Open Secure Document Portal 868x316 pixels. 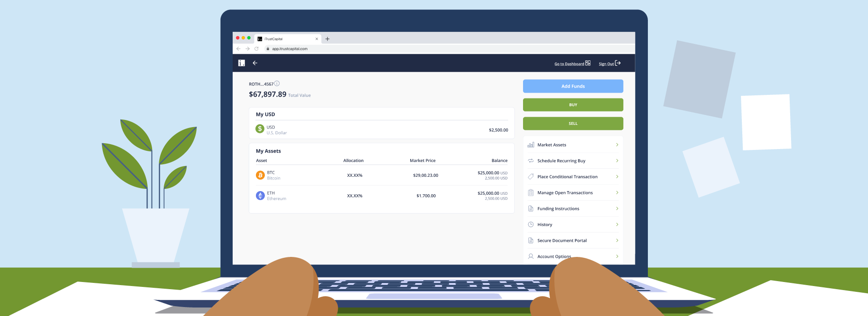pyautogui.click(x=562, y=241)
